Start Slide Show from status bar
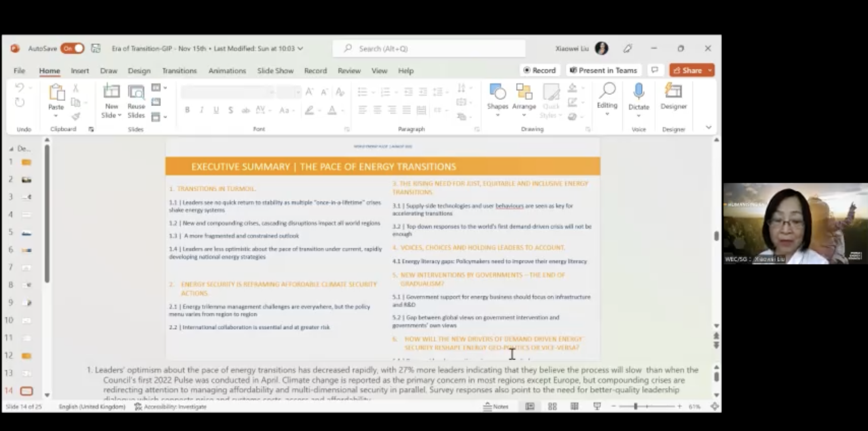Screen dimensions: 868x431 pyautogui.click(x=597, y=406)
